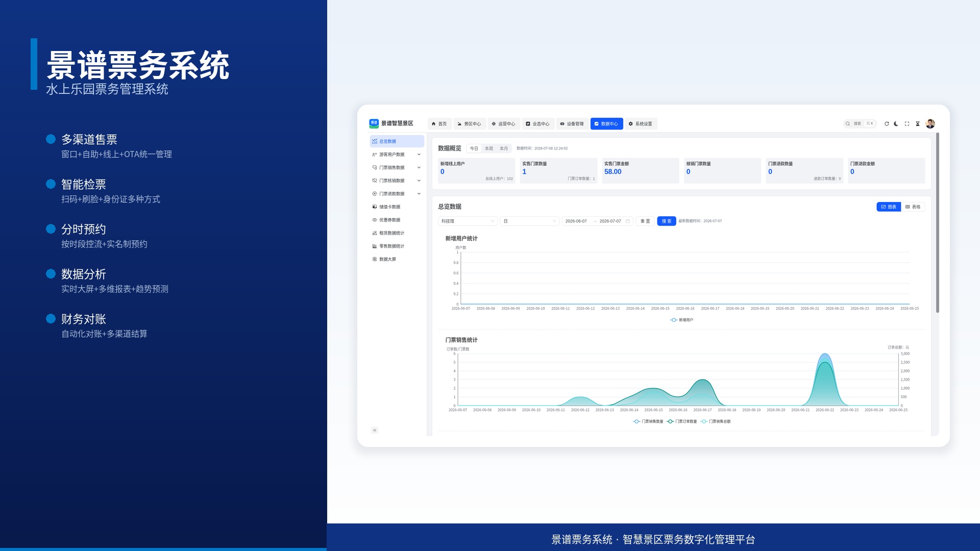Click the 门票退款数量 stat card

[804, 171]
